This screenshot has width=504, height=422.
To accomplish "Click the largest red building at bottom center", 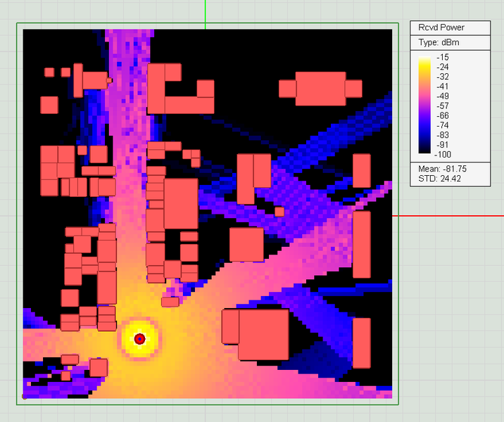I will [x=263, y=335].
